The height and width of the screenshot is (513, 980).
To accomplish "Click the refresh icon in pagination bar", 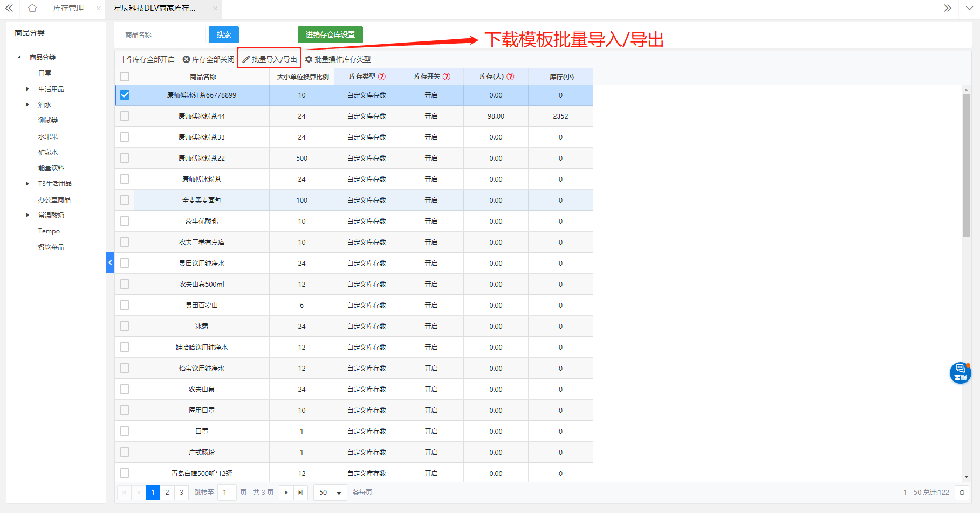I will pos(962,493).
